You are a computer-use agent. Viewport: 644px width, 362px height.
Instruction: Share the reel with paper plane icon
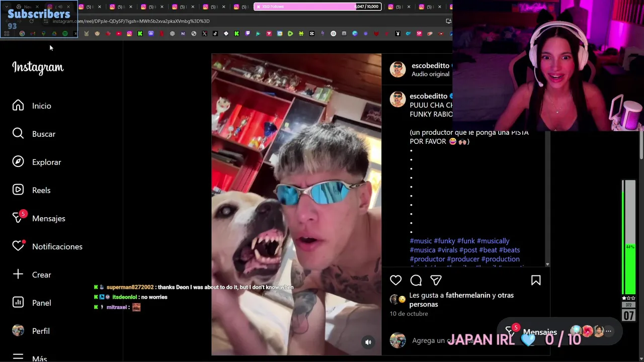[436, 281]
